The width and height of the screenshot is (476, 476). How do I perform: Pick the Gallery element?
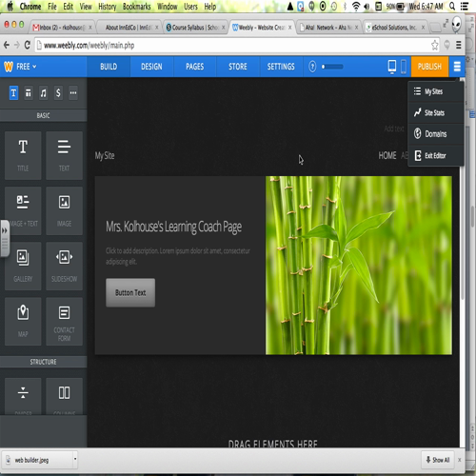(x=23, y=266)
